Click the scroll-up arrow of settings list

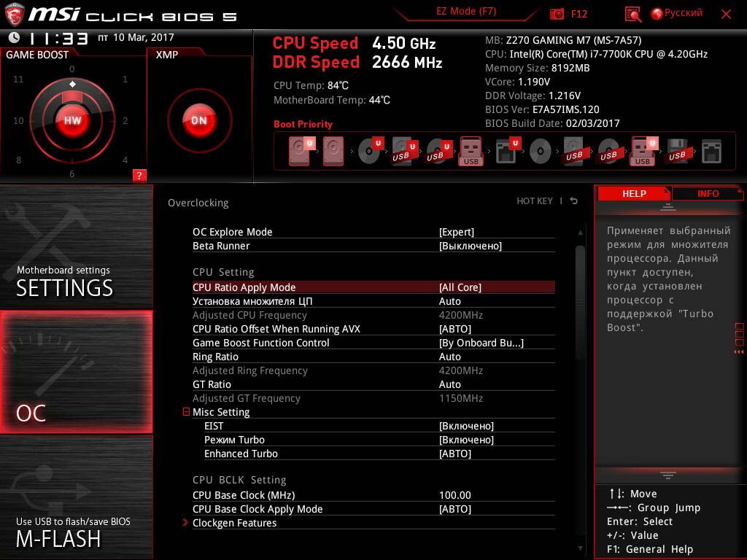[x=580, y=233]
